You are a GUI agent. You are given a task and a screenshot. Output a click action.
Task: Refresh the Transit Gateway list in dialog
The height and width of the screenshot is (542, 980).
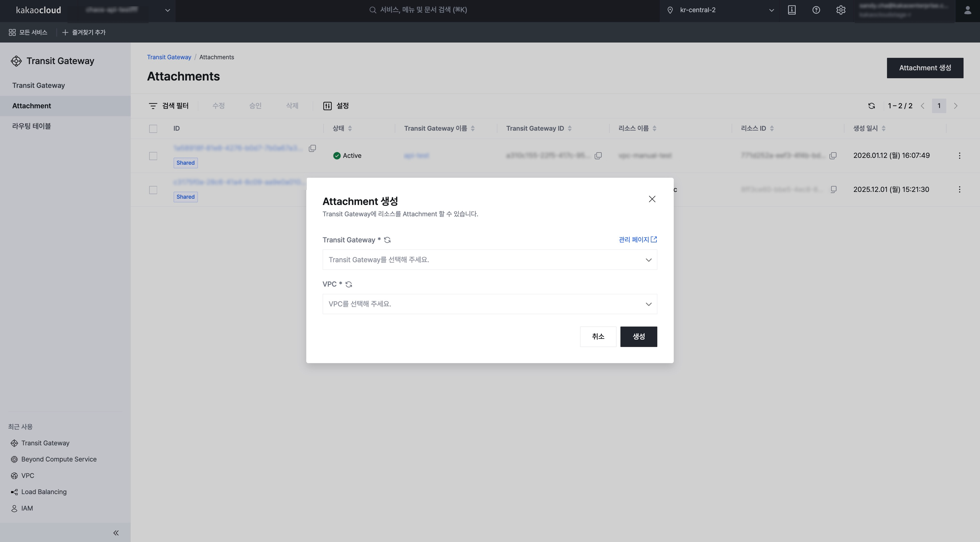point(387,240)
